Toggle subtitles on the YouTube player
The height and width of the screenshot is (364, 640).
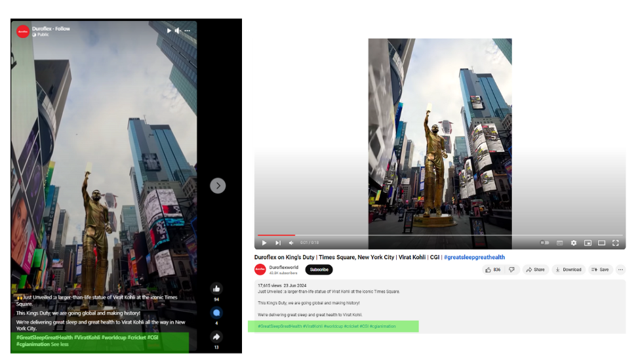tap(559, 243)
